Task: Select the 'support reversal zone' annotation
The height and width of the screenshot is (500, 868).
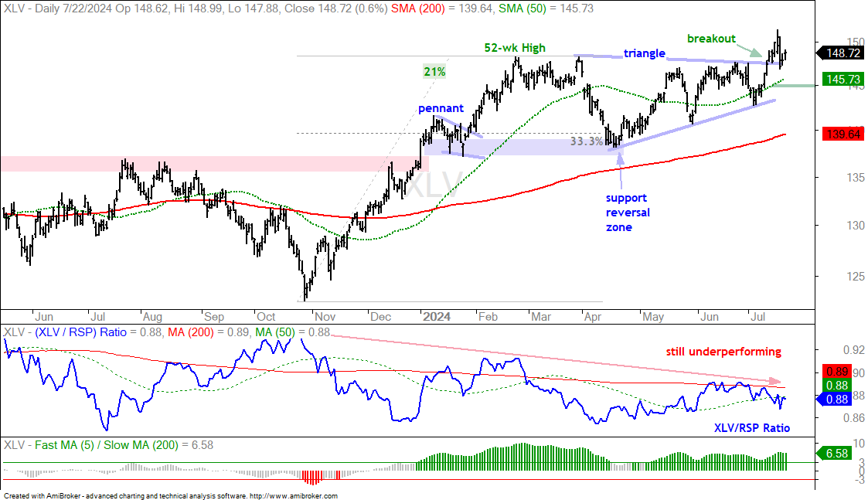Action: click(627, 213)
